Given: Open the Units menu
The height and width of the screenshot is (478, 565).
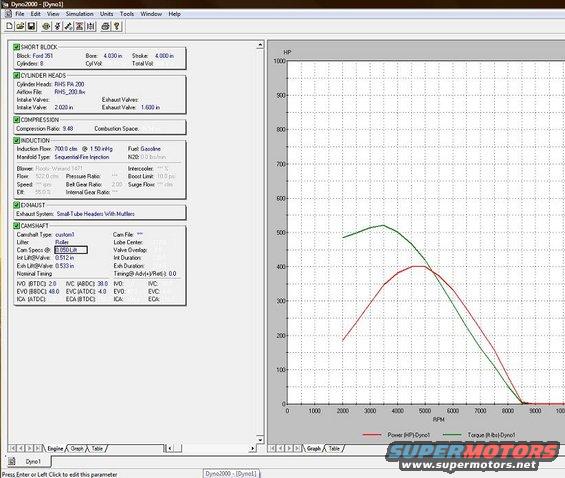Looking at the screenshot, I should (106, 14).
